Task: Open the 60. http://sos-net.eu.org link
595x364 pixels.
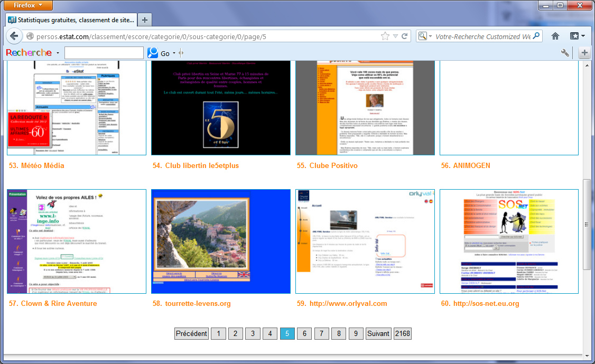Action: click(480, 303)
